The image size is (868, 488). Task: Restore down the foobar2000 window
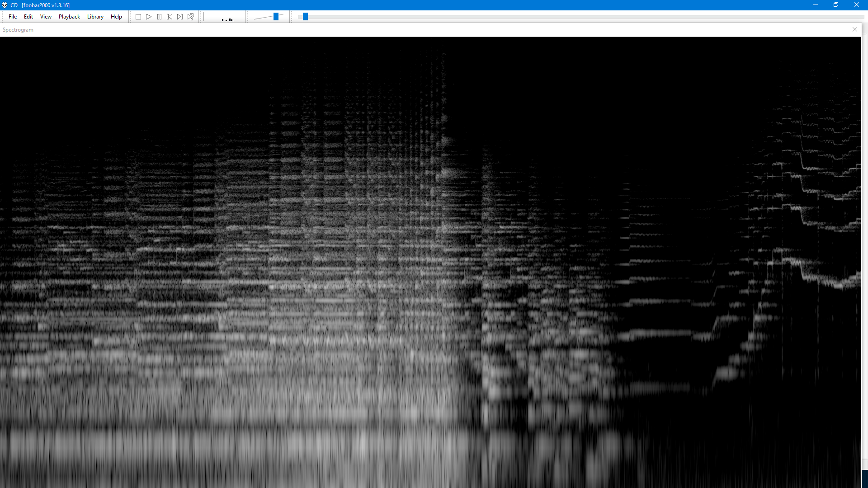pos(836,5)
